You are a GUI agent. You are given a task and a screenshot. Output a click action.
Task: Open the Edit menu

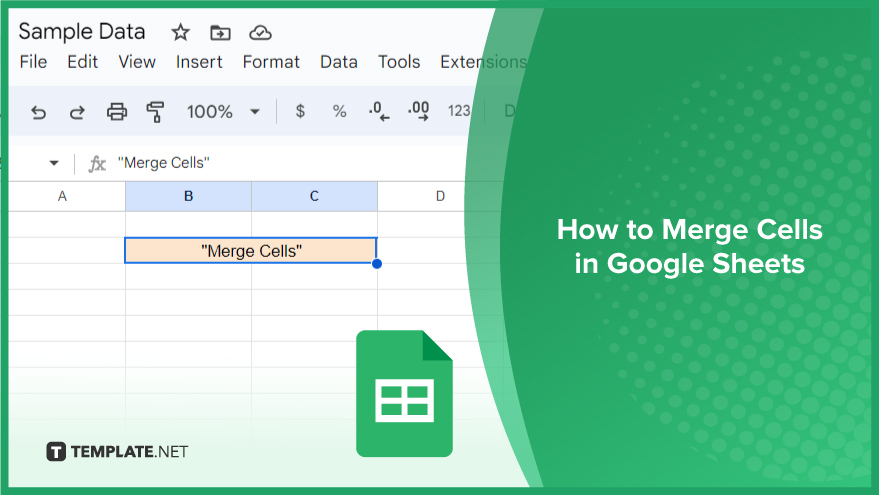pos(82,62)
